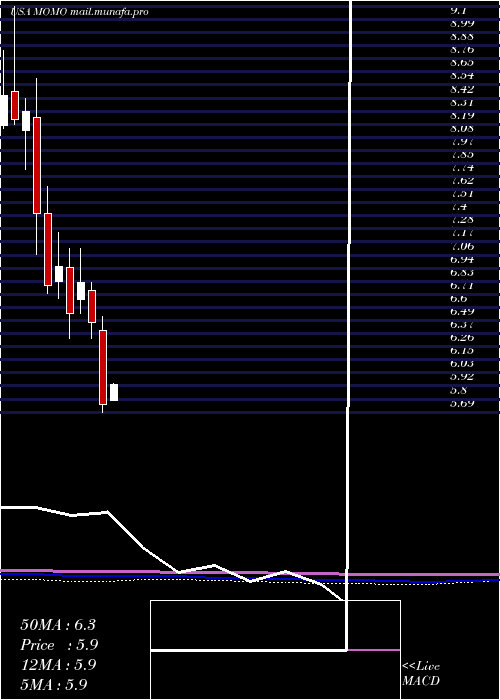Image resolution: width=500 pixels, height=700 pixels.
Task: Click the tallest red candlestick from 8.19 to 7.4
Action: [x=37, y=166]
